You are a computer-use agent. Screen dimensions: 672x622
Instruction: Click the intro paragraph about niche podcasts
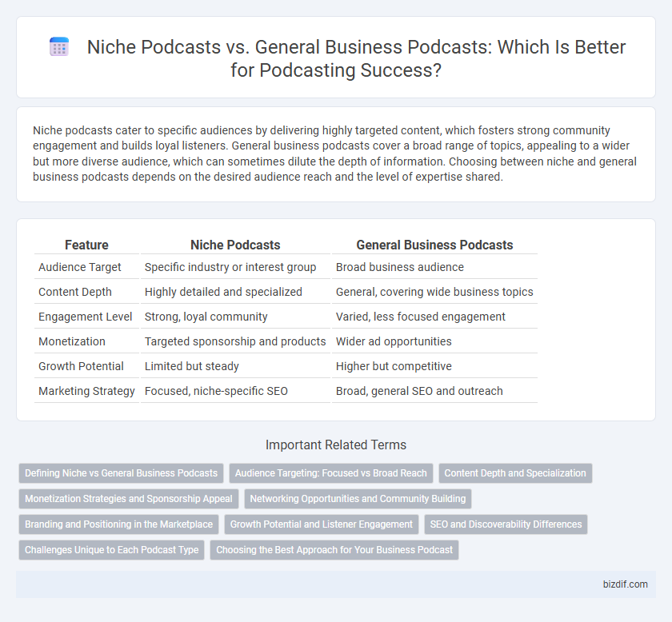(x=334, y=154)
